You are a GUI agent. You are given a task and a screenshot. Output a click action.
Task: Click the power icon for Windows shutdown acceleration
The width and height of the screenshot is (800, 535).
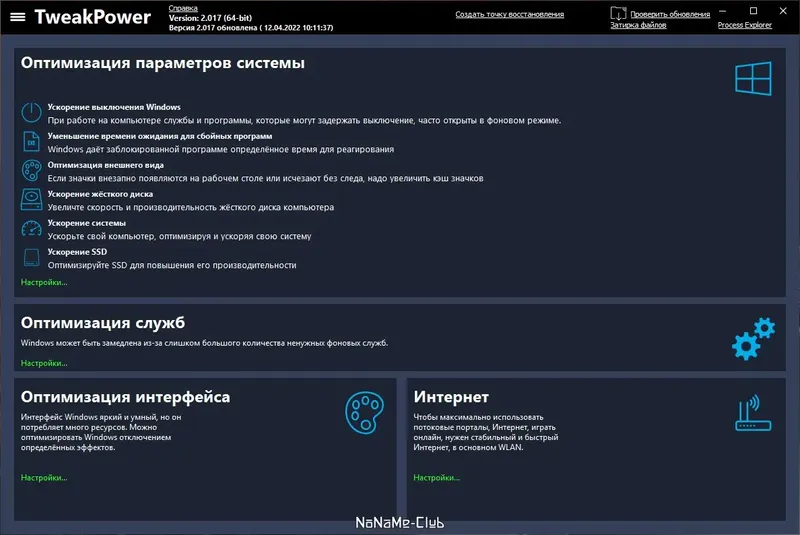(x=31, y=112)
